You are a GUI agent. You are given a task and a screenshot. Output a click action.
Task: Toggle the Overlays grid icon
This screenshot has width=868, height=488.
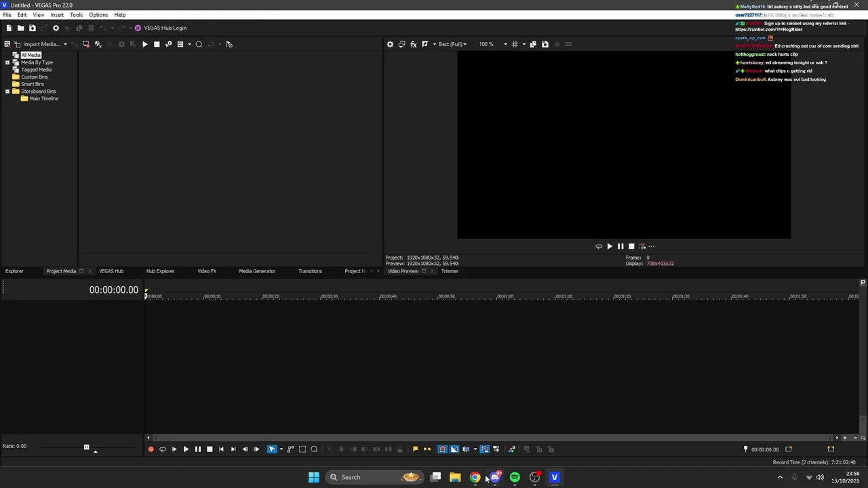(x=515, y=44)
